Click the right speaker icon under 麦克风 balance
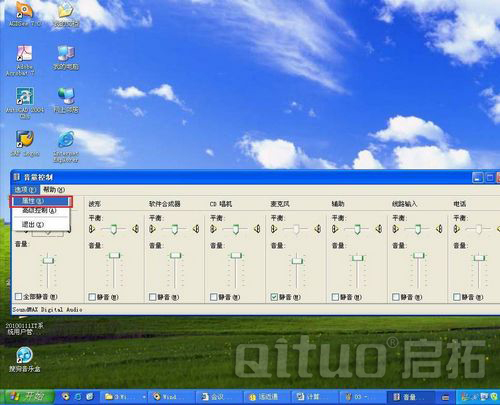500x405 pixels. click(x=318, y=229)
